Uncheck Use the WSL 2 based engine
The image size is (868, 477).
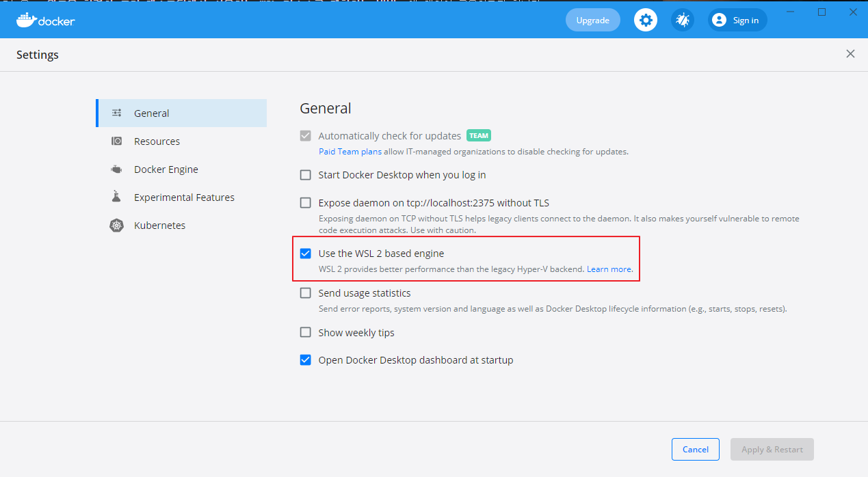(306, 254)
